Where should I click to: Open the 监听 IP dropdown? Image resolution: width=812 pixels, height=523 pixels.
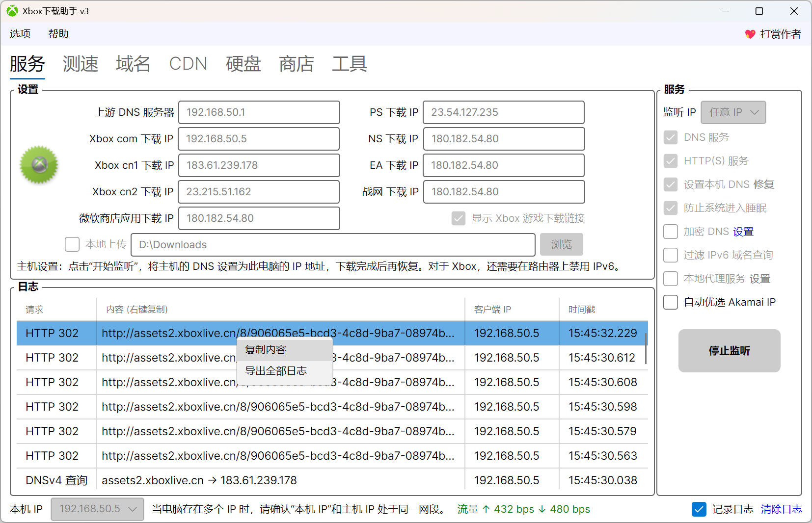[733, 112]
